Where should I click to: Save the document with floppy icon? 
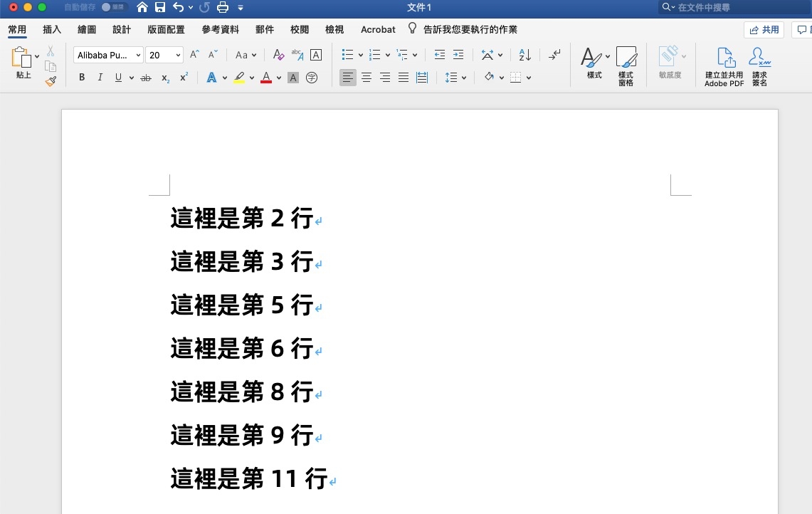click(160, 7)
